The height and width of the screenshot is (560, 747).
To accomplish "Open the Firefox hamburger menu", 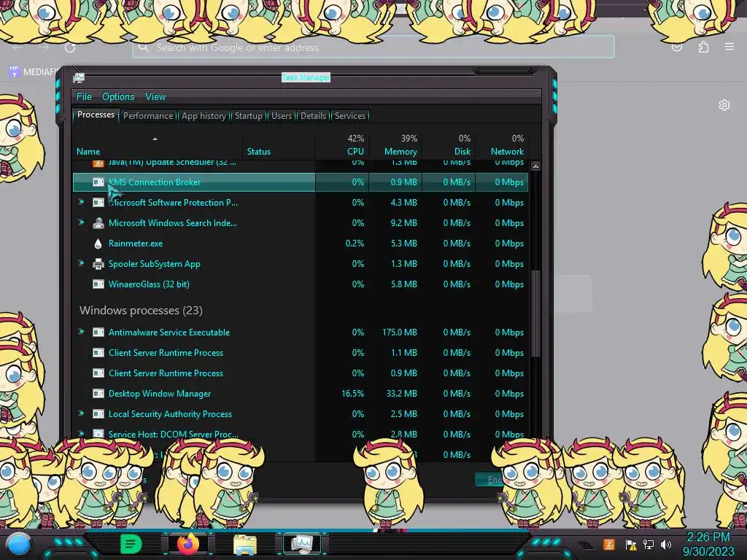I will tap(729, 47).
